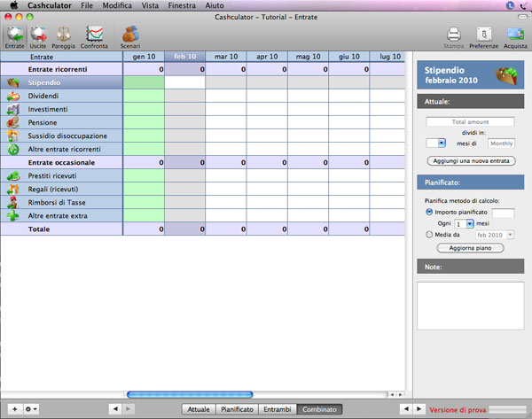Select the giu 10 column header
This screenshot has height=419, width=532.
[x=349, y=57]
